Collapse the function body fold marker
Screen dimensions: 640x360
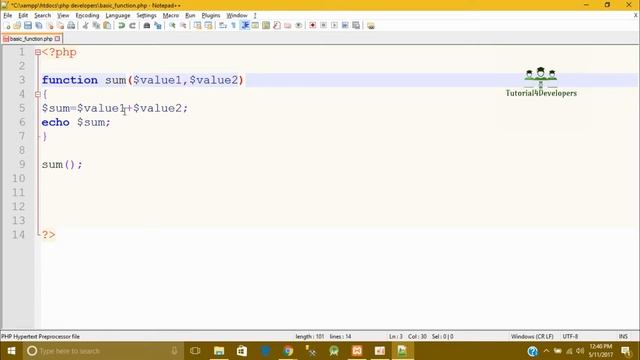pos(38,94)
